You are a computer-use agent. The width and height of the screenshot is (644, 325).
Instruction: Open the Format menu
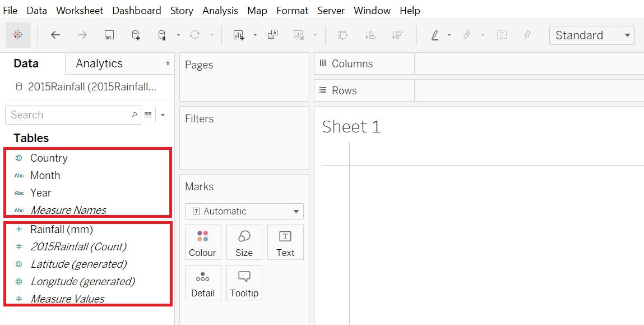coord(293,10)
